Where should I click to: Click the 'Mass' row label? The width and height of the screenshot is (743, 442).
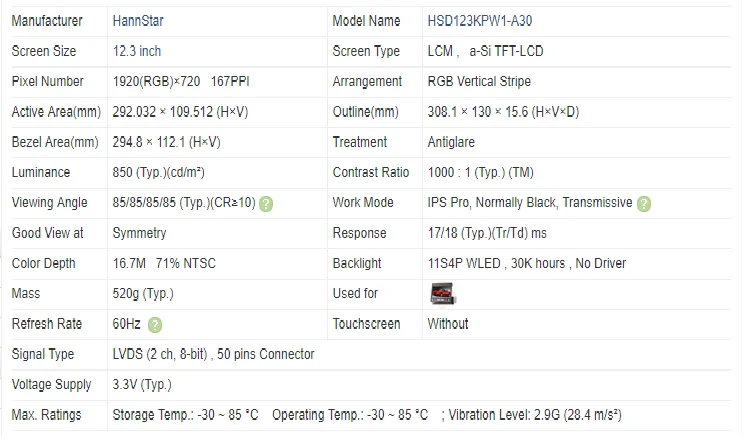tap(26, 294)
